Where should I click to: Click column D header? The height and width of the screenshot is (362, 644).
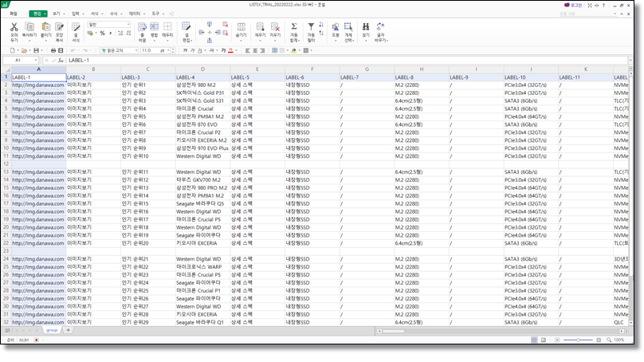203,69
